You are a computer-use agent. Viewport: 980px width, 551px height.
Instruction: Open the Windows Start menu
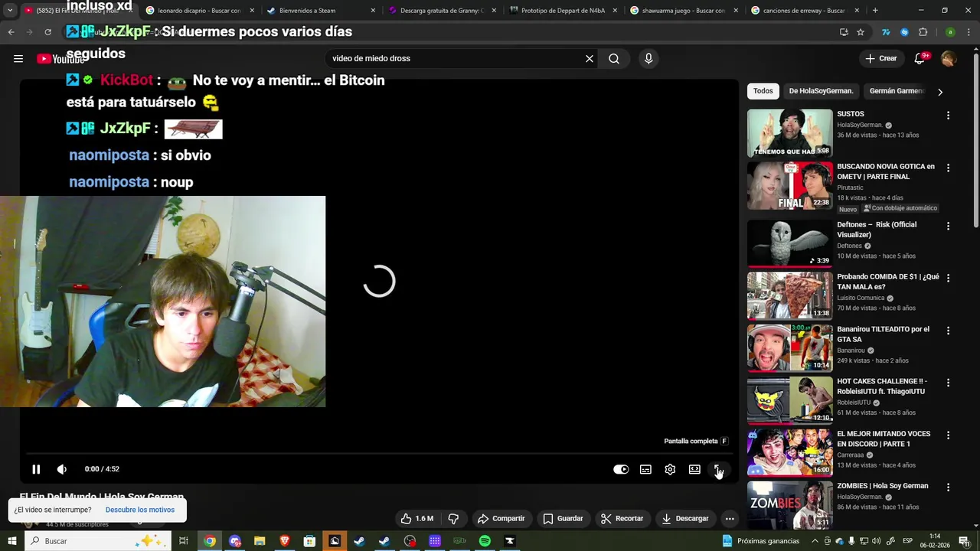click(x=11, y=541)
